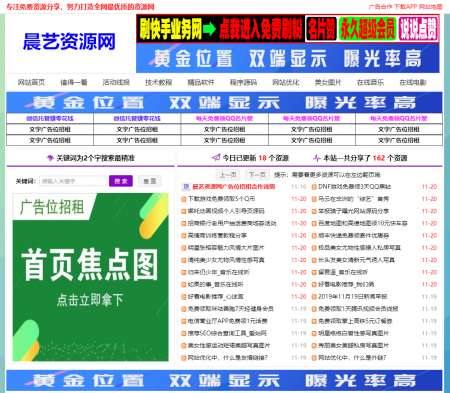The width and height of the screenshot is (450, 393).
Task: Open the 首页焦点图 green advertisement image
Action: click(x=91, y=277)
